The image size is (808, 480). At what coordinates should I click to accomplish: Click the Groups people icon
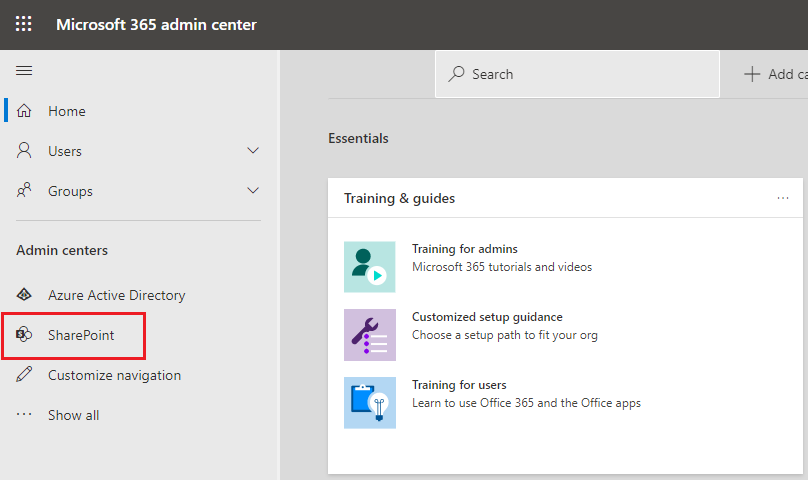point(24,190)
